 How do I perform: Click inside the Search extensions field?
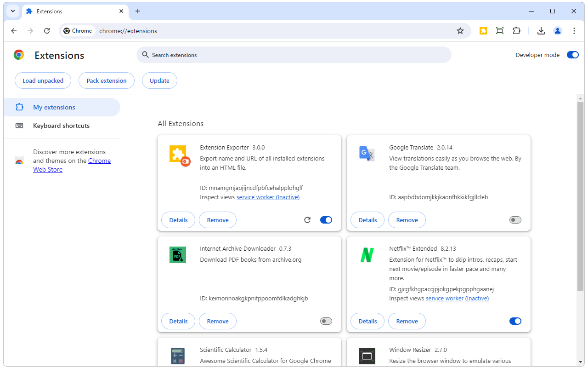pos(294,54)
